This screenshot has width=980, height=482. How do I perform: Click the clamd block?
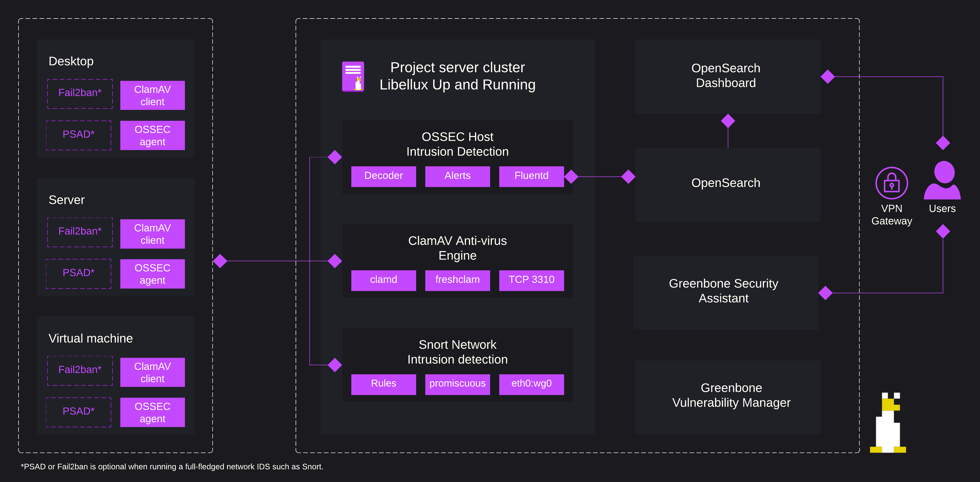(x=383, y=280)
